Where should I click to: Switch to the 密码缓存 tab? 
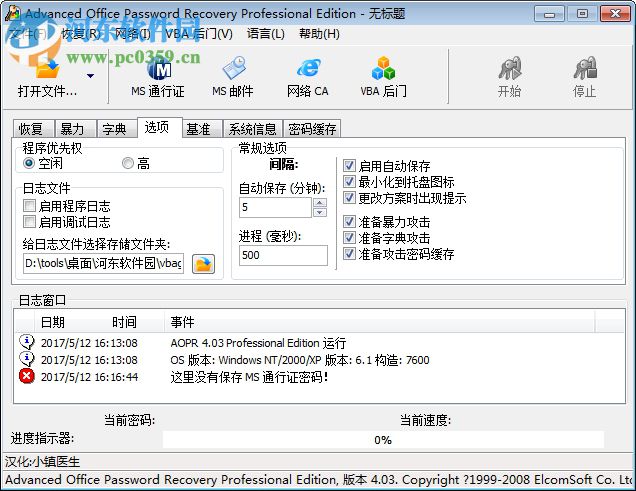(x=312, y=129)
